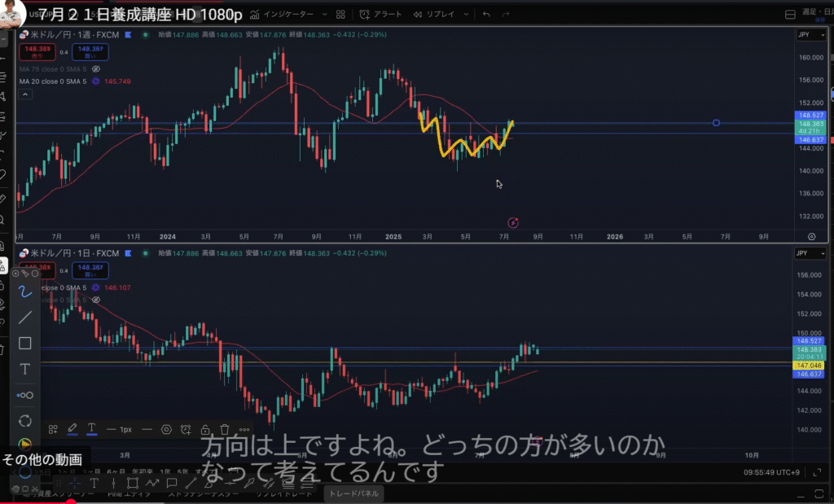The width and height of the screenshot is (834, 504).
Task: Click the blue buy price button in weekly chart
Action: point(90,51)
